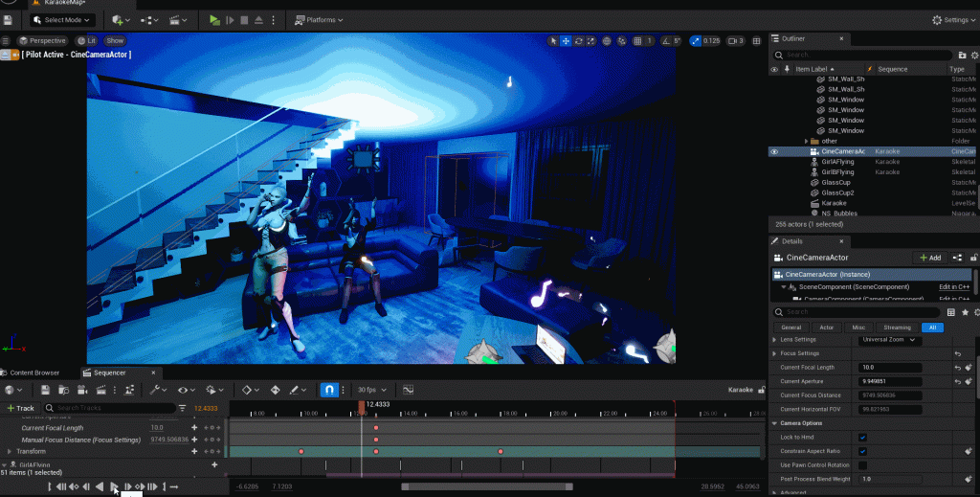Uncheck the Lock to Hmd checkbox
Image resolution: width=980 pixels, height=497 pixels.
tap(862, 438)
